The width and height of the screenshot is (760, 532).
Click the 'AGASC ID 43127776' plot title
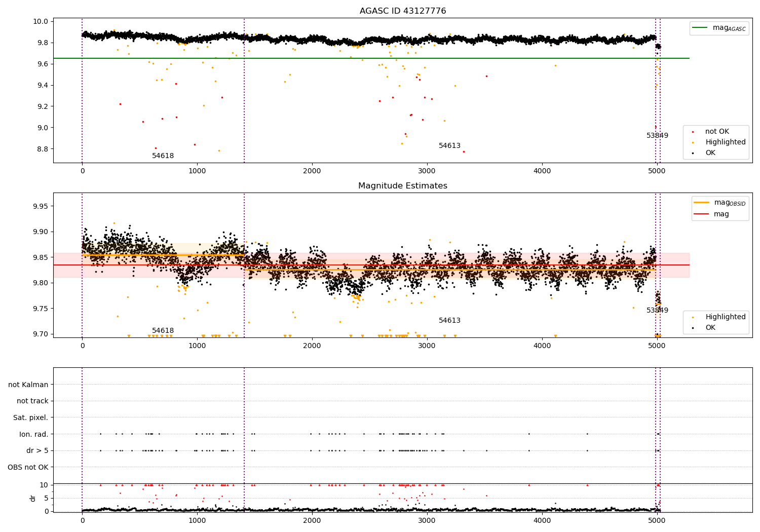[x=403, y=11]
